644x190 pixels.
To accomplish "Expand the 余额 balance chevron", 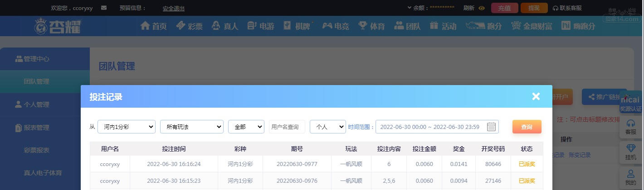I will [410, 8].
